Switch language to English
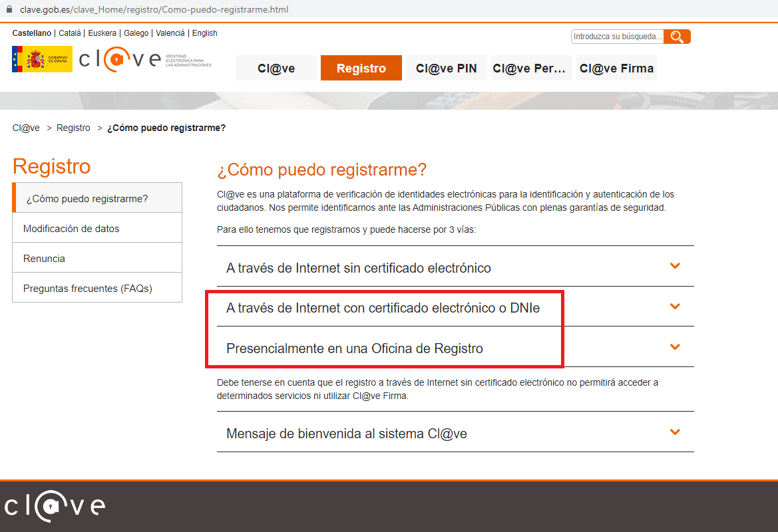 click(204, 33)
